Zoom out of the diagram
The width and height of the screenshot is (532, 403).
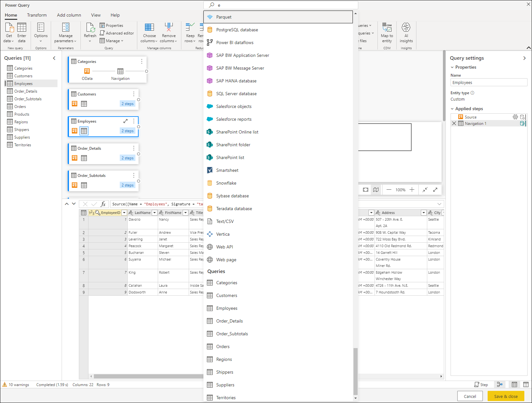(x=389, y=190)
